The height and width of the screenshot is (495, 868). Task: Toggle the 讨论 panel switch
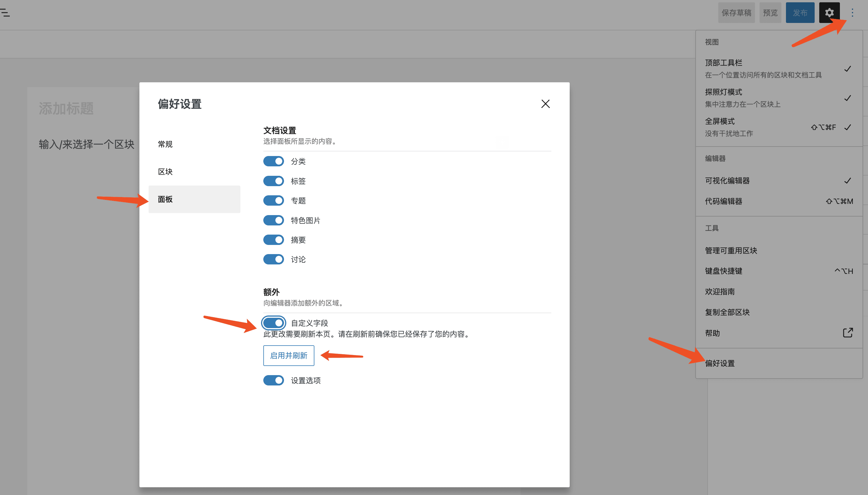click(x=273, y=259)
